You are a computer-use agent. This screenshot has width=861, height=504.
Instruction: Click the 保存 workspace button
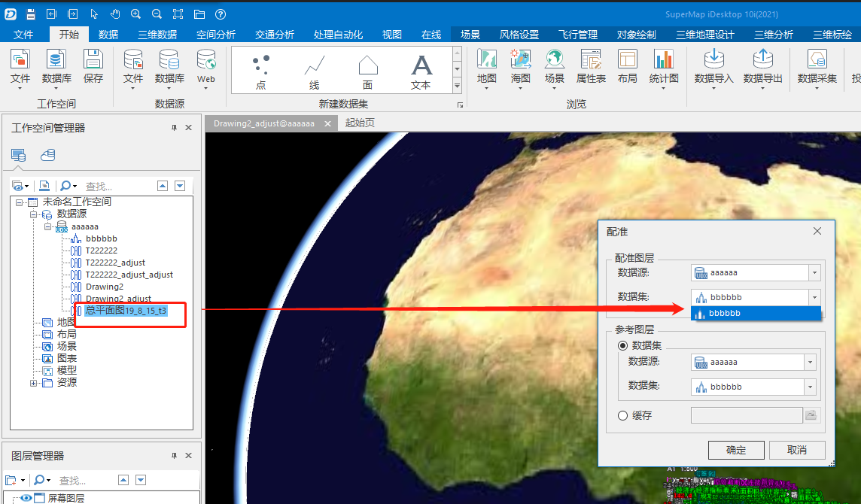click(93, 67)
